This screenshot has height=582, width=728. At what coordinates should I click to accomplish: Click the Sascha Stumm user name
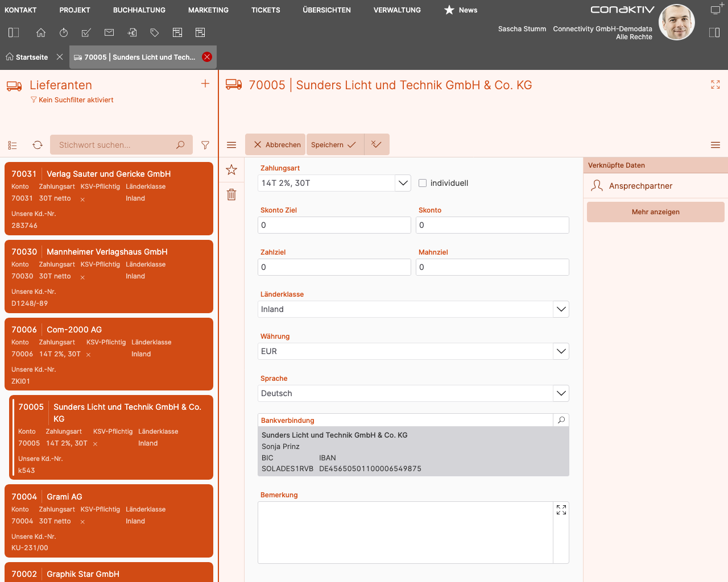coord(522,29)
